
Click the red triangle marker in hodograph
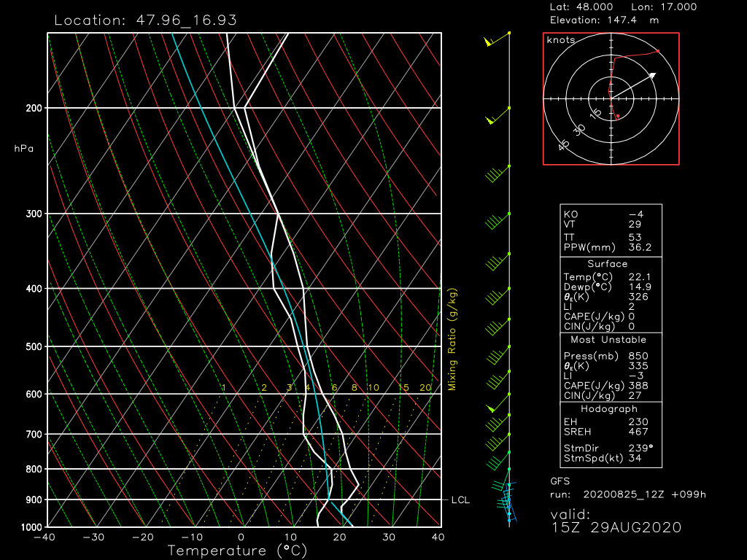(618, 116)
